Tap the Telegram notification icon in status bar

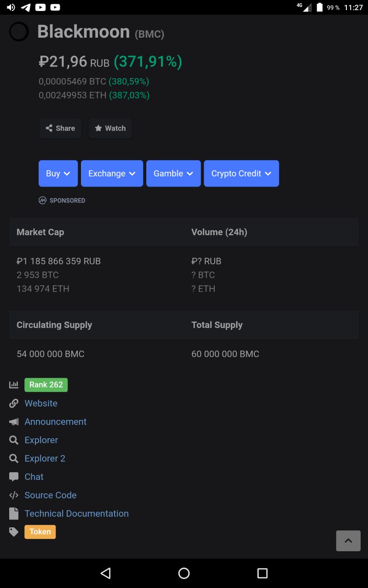[26, 7]
